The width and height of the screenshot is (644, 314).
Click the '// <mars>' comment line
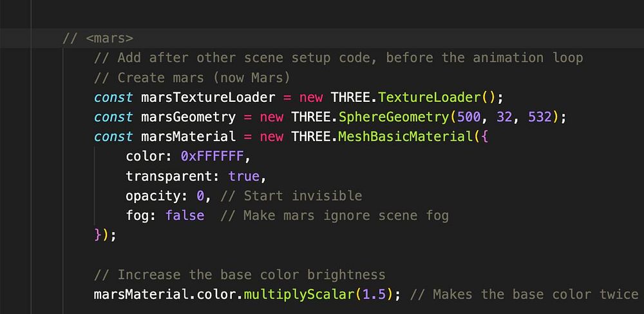[98, 38]
